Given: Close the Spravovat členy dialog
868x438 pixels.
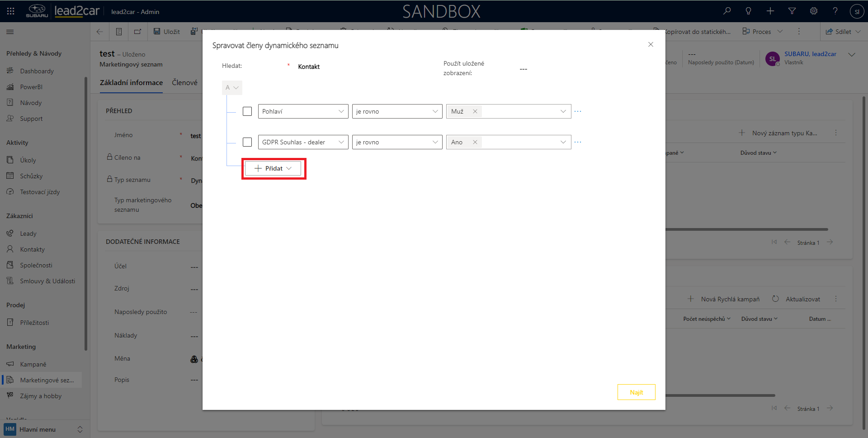Looking at the screenshot, I should [x=651, y=44].
